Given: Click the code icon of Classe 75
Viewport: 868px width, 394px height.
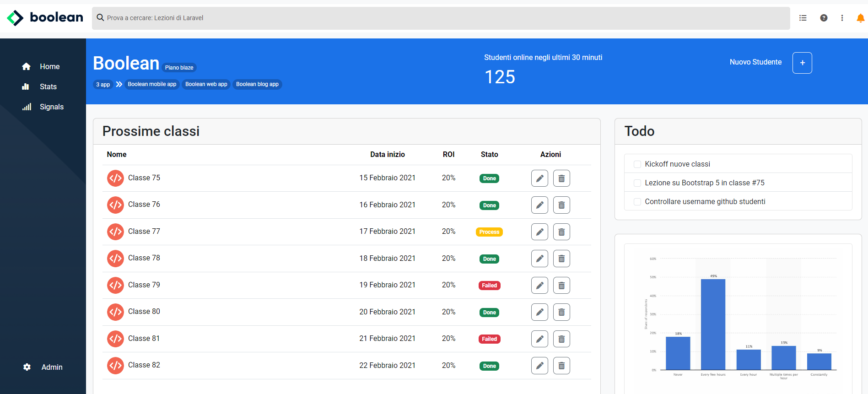Looking at the screenshot, I should [x=115, y=178].
